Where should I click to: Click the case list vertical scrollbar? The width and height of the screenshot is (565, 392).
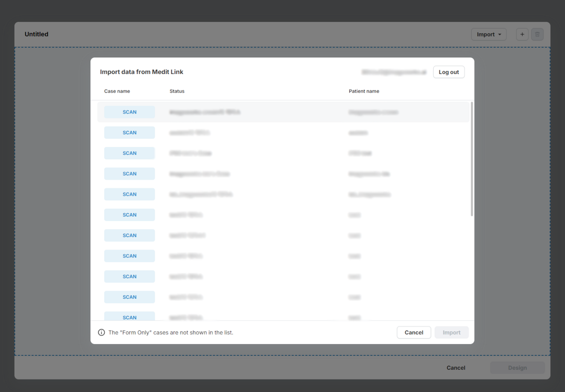tap(472, 159)
